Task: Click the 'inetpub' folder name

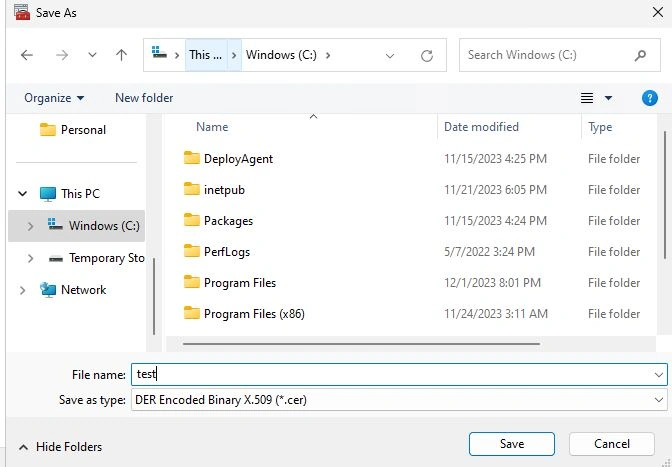Action: (x=224, y=190)
